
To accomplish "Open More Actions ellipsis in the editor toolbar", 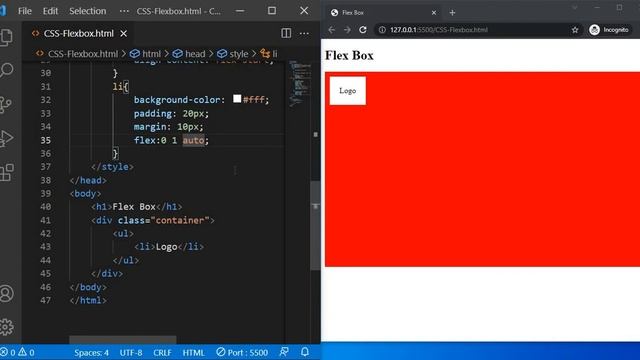I will point(304,33).
